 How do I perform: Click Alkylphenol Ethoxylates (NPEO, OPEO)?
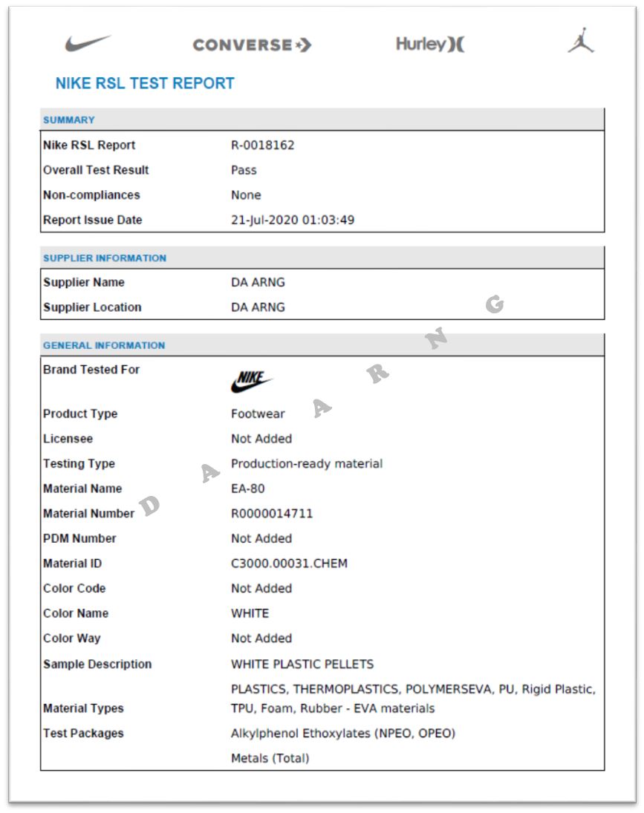click(x=343, y=733)
